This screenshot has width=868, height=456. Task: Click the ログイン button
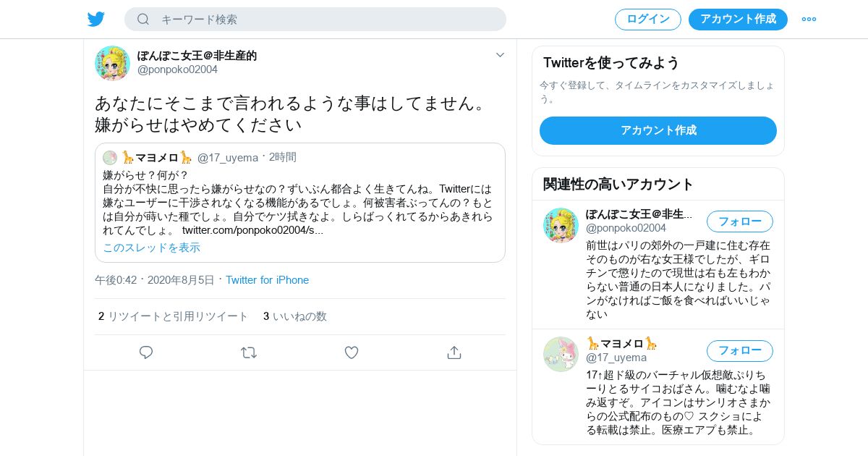[648, 20]
